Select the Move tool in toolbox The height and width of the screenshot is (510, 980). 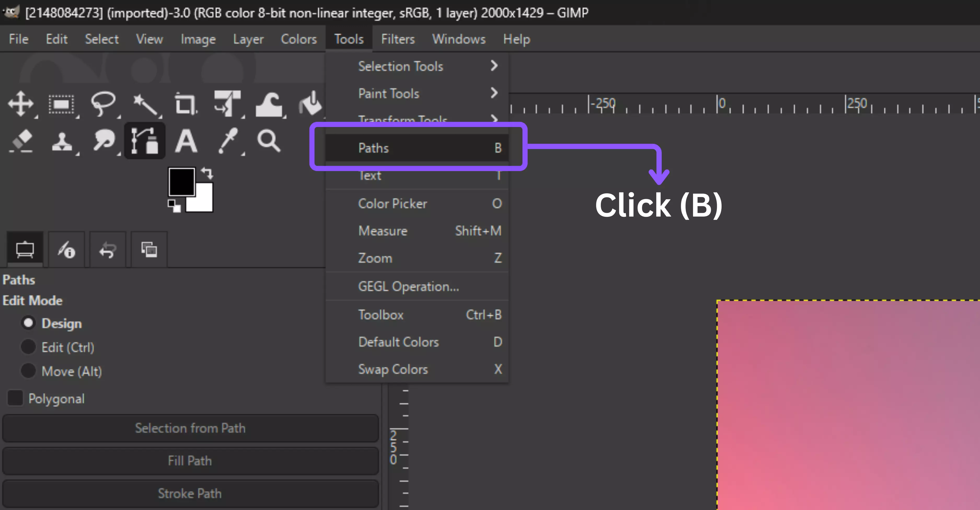(21, 104)
